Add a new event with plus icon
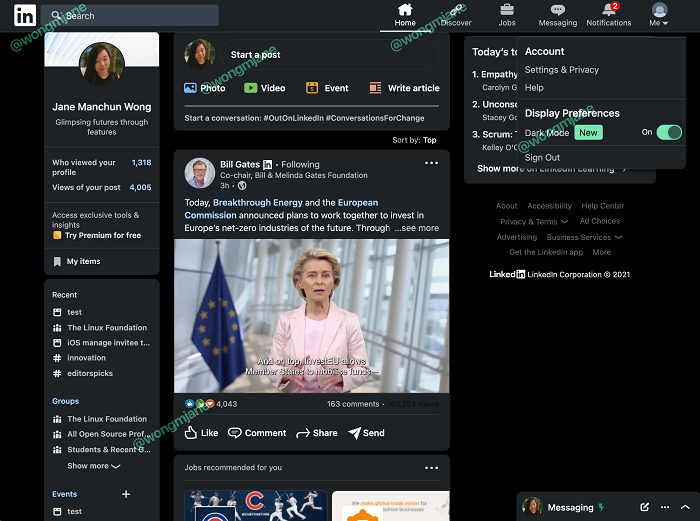The width and height of the screenshot is (700, 521). tap(126, 494)
